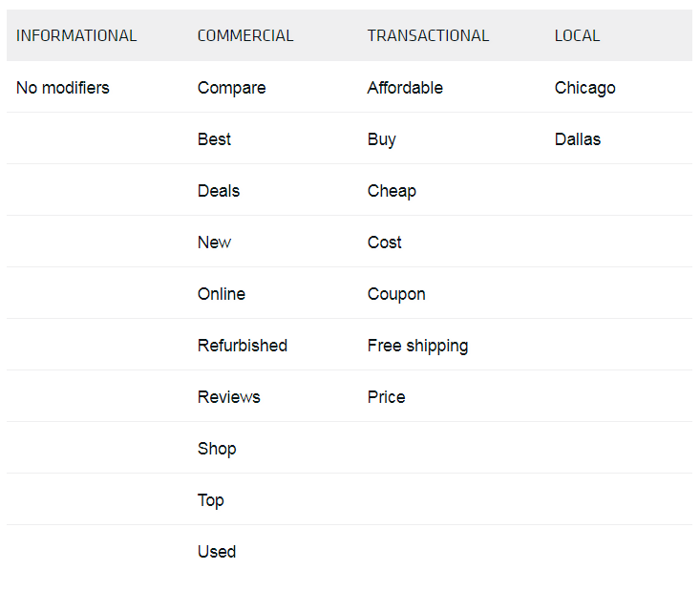
Task: Select the "Affordable" modifier cell
Action: (x=405, y=88)
